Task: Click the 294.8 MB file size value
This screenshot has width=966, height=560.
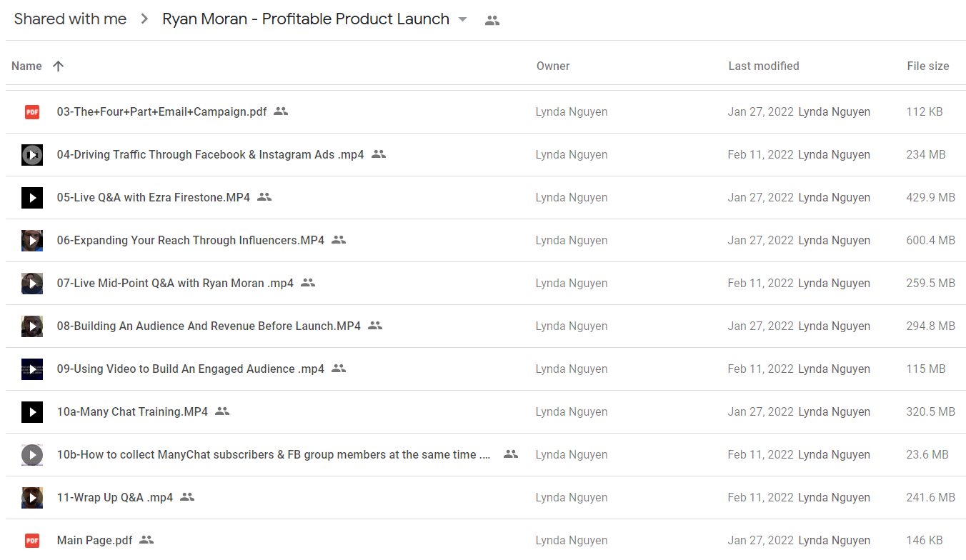Action: coord(931,326)
